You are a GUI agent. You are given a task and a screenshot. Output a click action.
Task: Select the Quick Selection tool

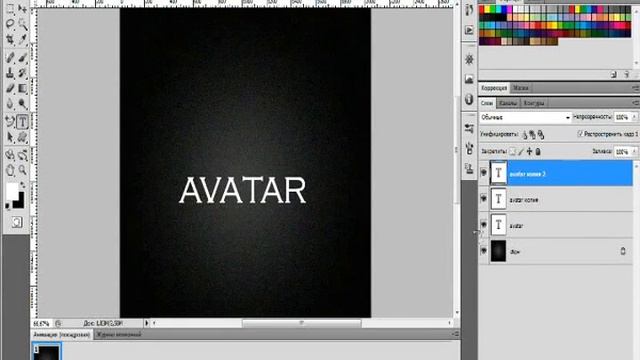pyautogui.click(x=23, y=24)
